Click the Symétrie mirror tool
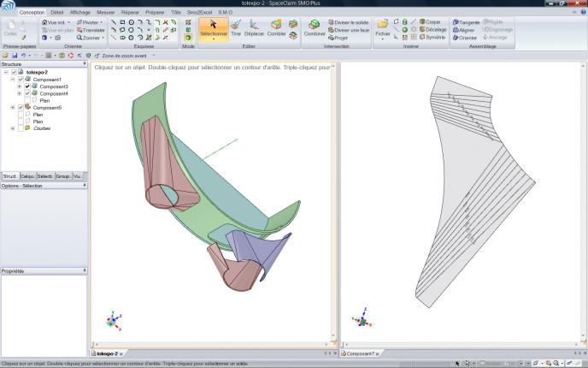The width and height of the screenshot is (588, 368). 432,38
